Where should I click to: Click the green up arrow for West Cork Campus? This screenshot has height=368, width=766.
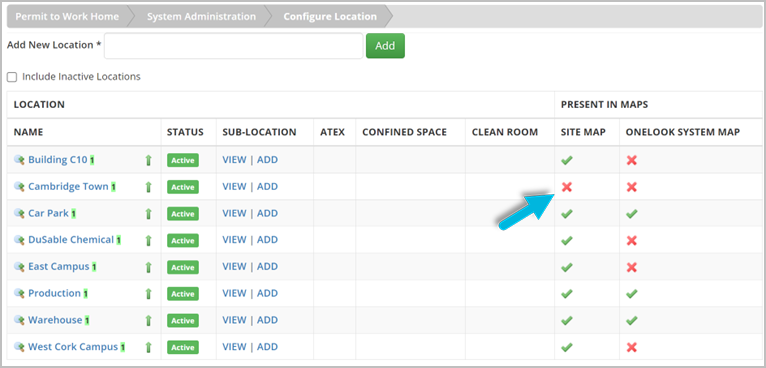point(149,347)
